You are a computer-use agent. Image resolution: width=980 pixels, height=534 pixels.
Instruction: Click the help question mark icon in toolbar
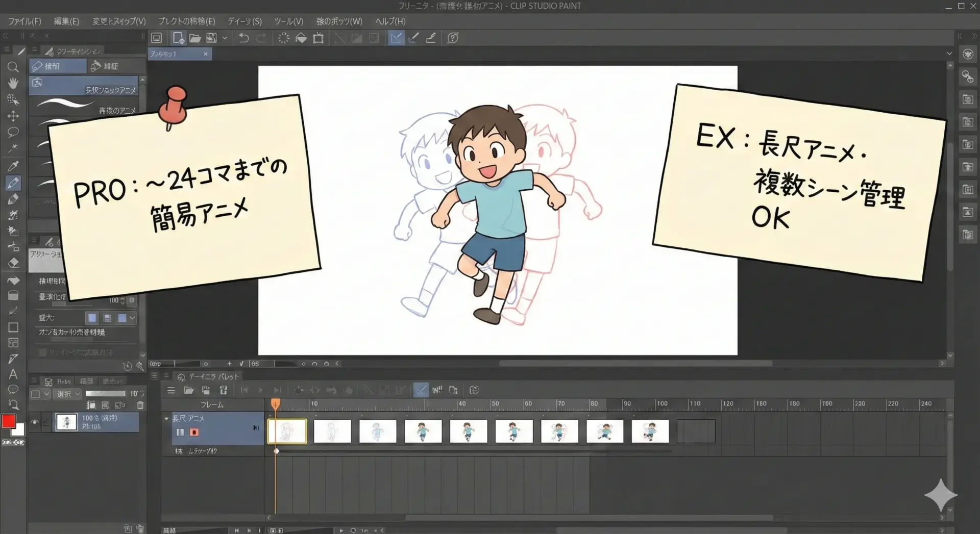tap(452, 38)
